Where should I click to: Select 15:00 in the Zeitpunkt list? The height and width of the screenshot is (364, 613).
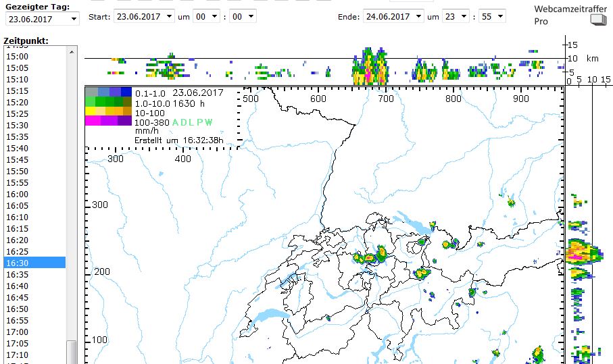pyautogui.click(x=34, y=57)
